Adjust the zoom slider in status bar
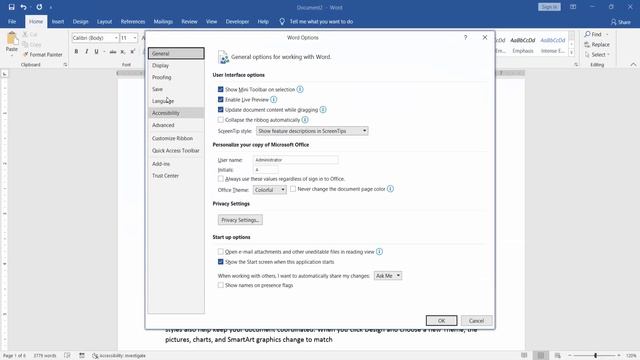Image resolution: width=640 pixels, height=360 pixels. tap(595, 356)
